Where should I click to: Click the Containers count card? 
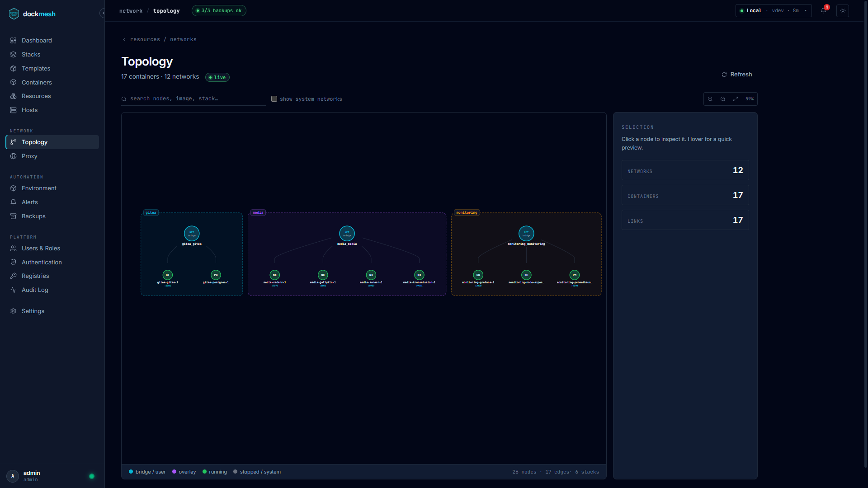click(x=685, y=195)
